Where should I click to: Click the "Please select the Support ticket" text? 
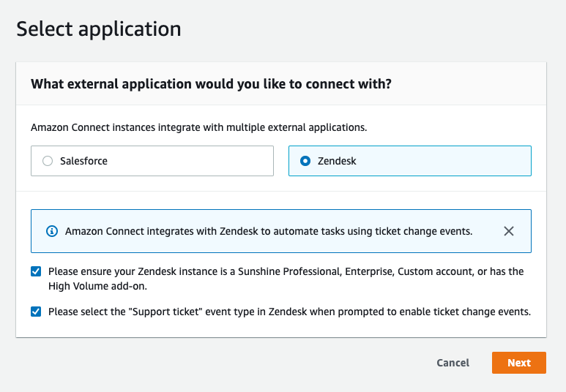coord(124,312)
